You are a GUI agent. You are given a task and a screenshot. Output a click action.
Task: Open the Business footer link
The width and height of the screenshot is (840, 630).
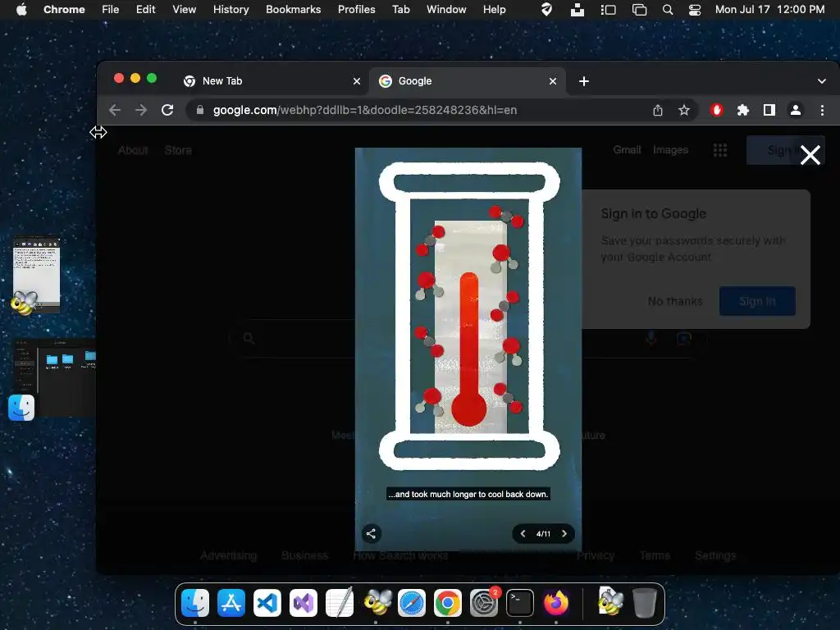[x=305, y=555]
